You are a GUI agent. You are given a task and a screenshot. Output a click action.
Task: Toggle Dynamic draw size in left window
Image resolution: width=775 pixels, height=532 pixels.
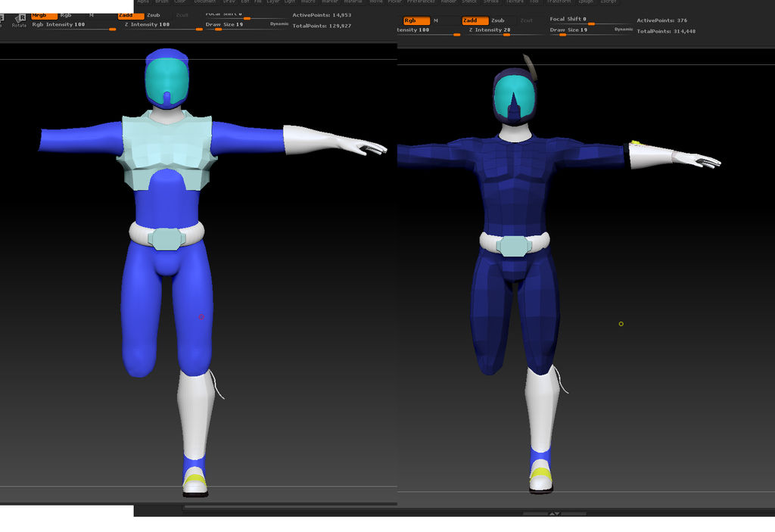coord(279,23)
